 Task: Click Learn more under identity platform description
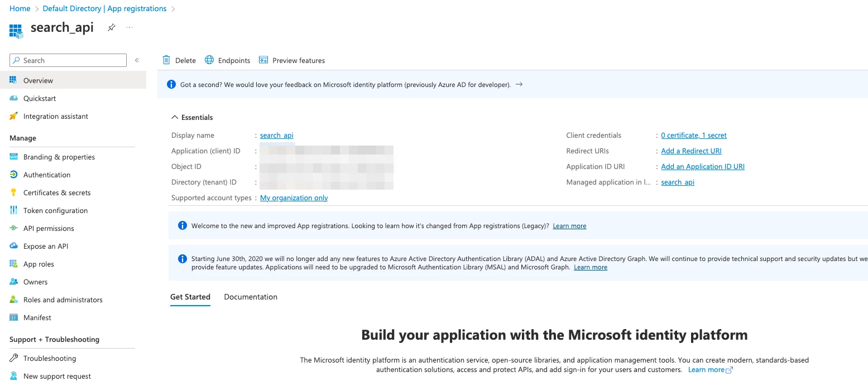(x=706, y=370)
